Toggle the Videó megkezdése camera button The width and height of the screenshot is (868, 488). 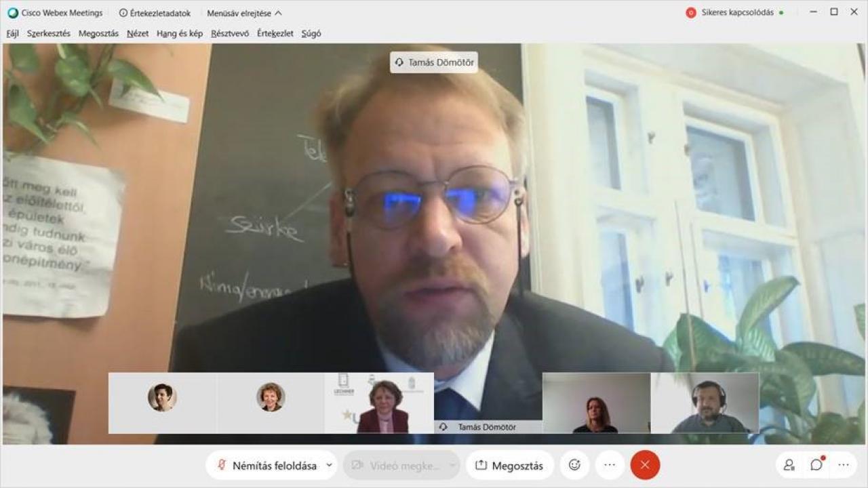pyautogui.click(x=401, y=466)
